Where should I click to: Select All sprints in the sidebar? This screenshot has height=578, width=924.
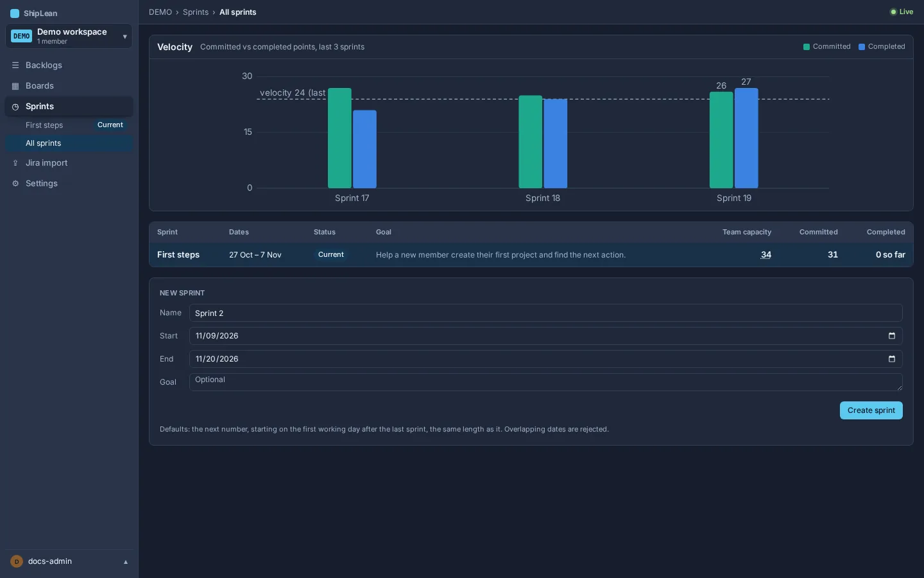pyautogui.click(x=69, y=143)
